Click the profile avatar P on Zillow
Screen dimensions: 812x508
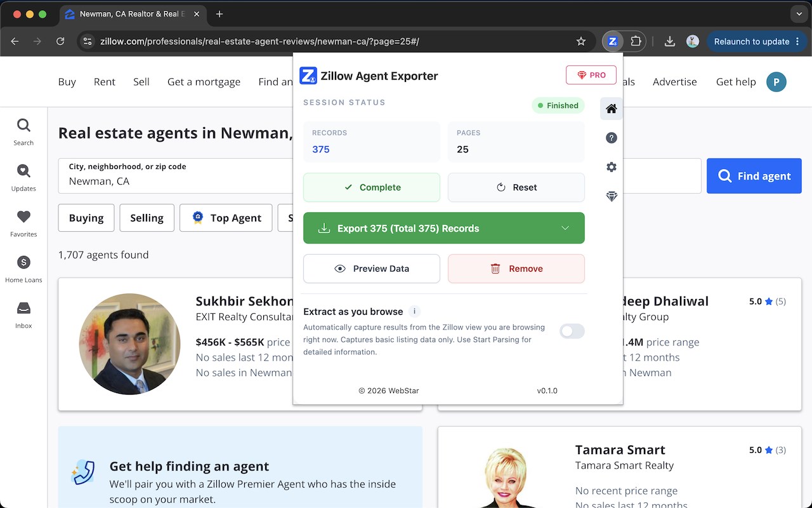(776, 82)
